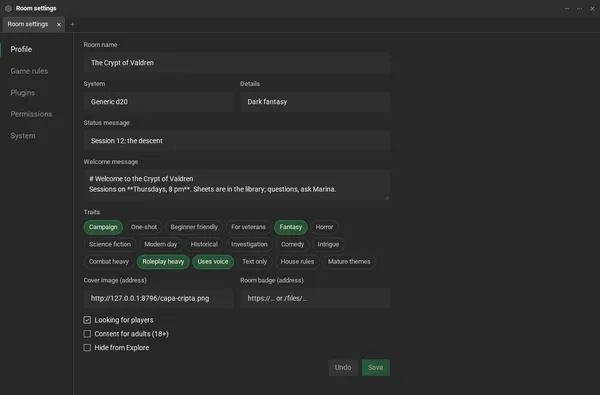Select the Horror trait

[x=324, y=227]
